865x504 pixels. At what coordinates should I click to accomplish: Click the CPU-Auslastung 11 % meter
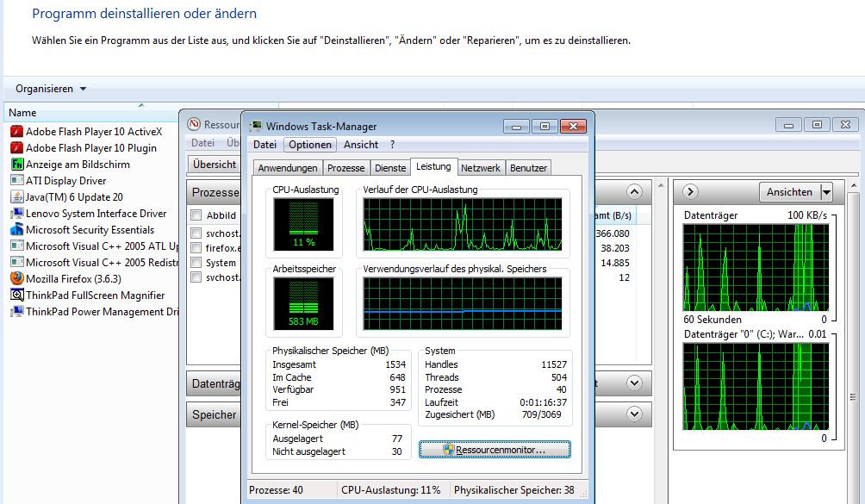(x=303, y=224)
